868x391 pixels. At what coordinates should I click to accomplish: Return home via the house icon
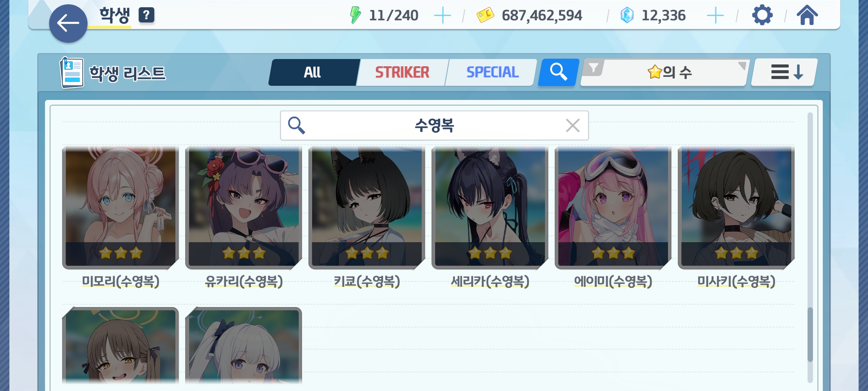tap(807, 15)
